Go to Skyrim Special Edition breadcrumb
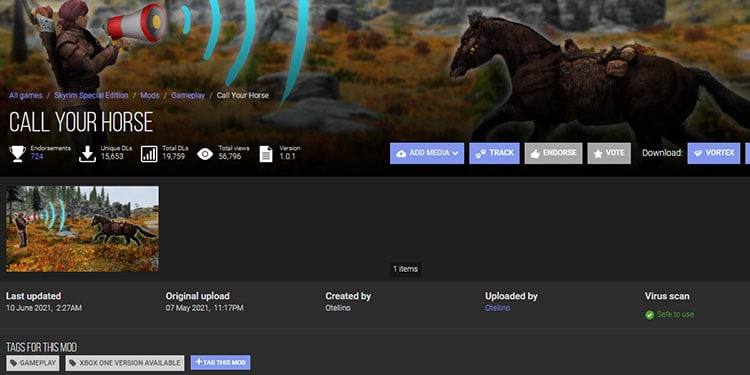The height and width of the screenshot is (375, 750). pos(91,96)
